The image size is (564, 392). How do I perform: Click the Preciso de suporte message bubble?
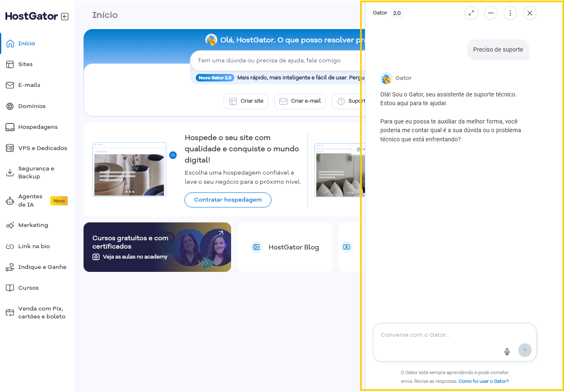498,49
